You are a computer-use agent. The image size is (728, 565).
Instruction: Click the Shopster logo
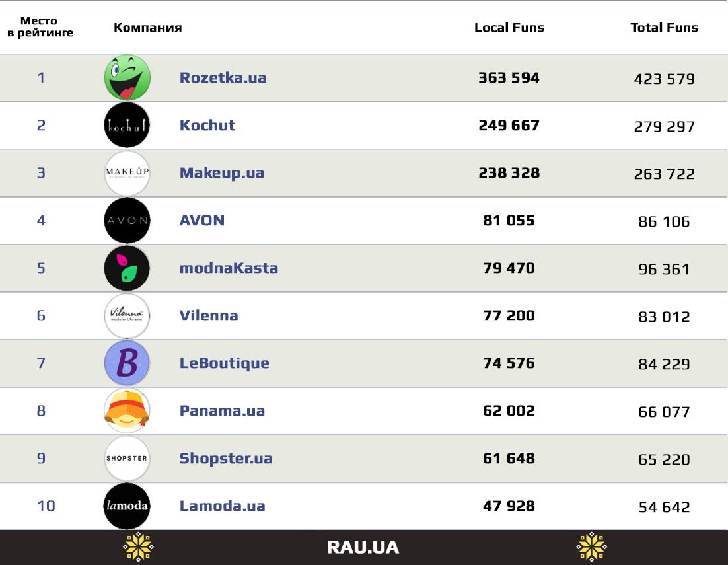[127, 458]
